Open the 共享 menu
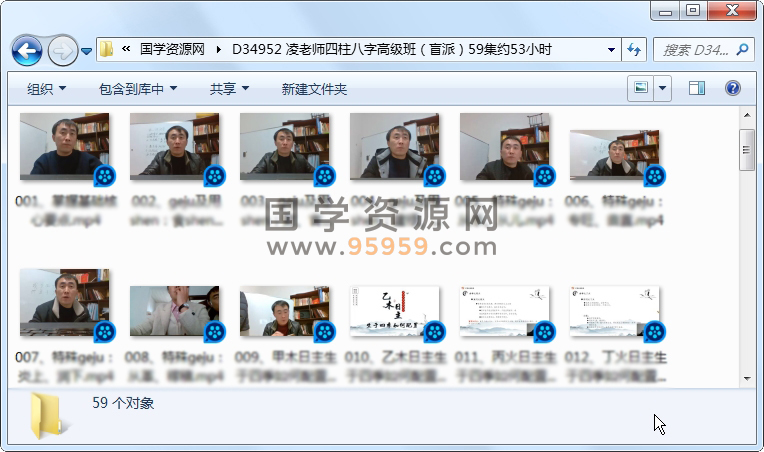This screenshot has height=452, width=764. tap(229, 89)
